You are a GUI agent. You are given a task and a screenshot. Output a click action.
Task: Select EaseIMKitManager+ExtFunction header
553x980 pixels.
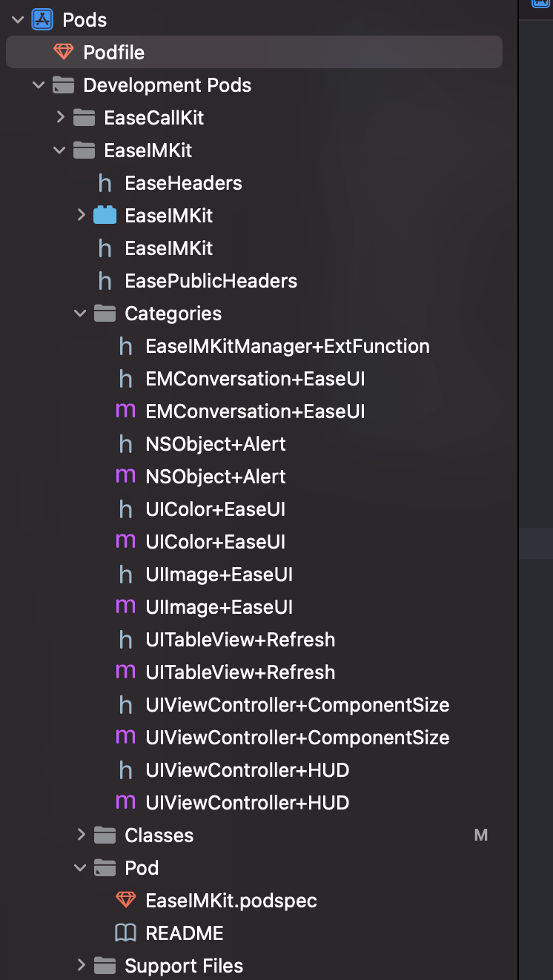click(x=288, y=346)
